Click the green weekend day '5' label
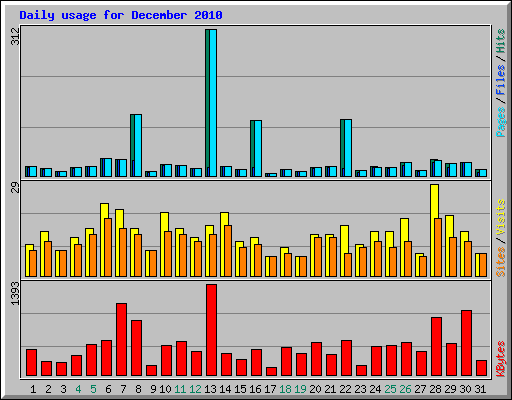512x400 pixels. coord(93,389)
